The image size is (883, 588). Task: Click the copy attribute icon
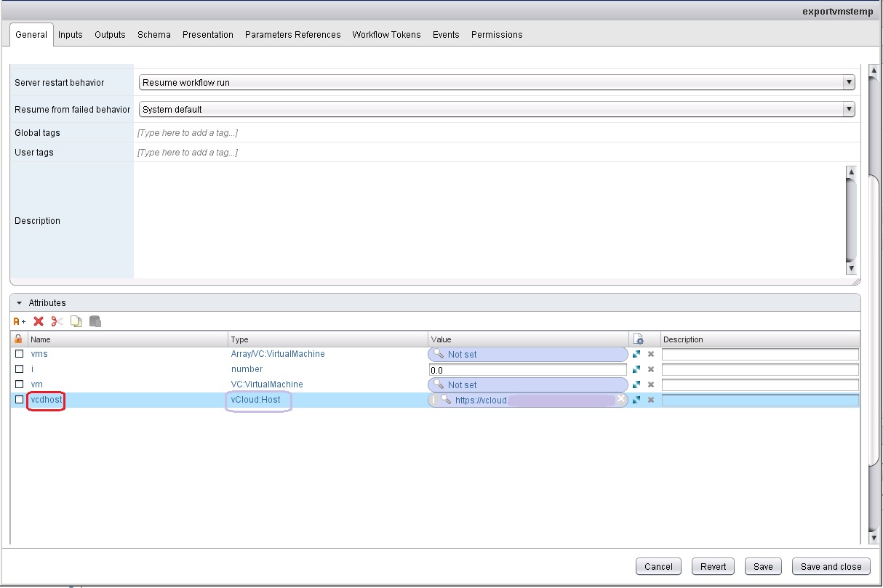(75, 321)
